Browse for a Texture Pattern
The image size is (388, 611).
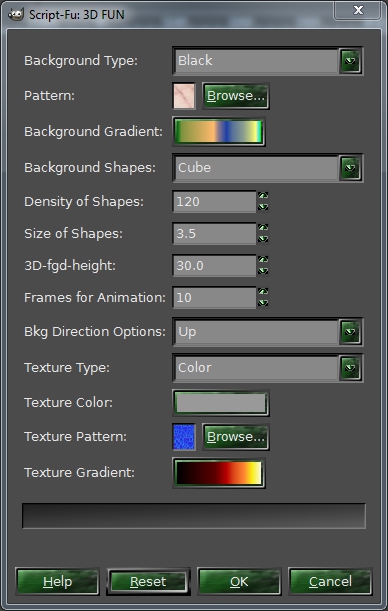point(236,437)
